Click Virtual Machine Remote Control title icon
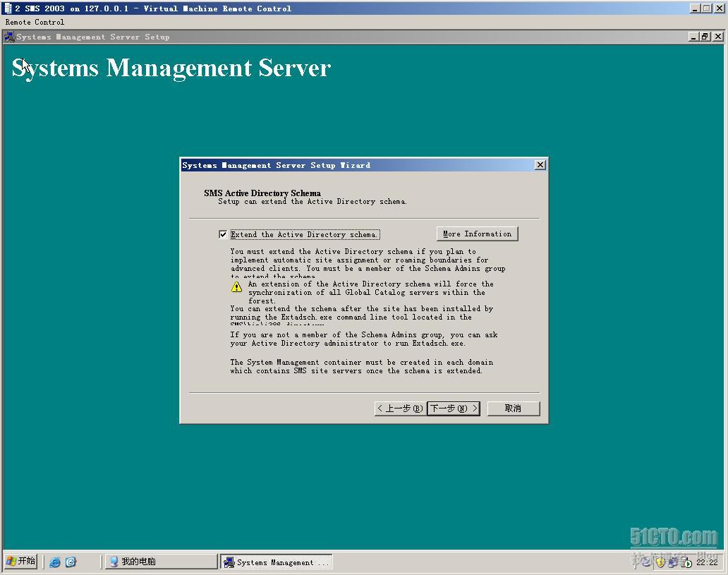Viewport: 728px width, 575px height. click(8, 8)
